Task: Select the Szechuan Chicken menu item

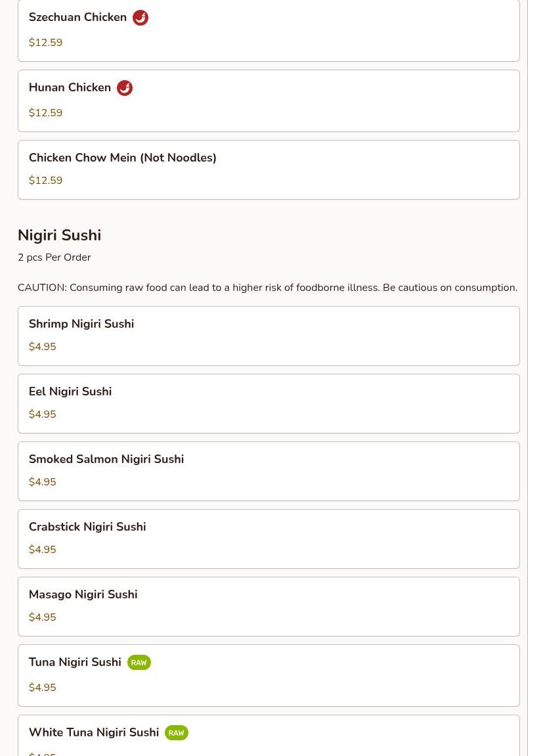Action: coord(77,18)
